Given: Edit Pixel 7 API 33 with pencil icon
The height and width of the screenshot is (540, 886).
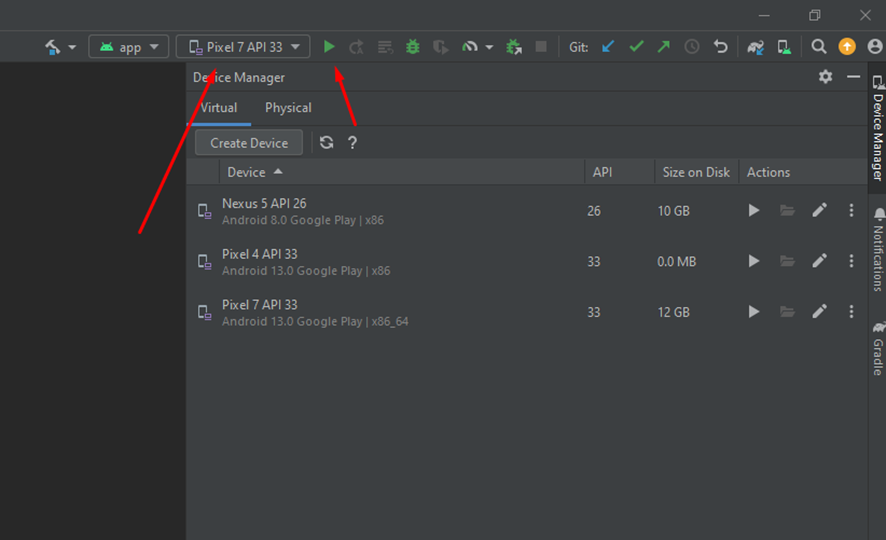Looking at the screenshot, I should click(819, 311).
